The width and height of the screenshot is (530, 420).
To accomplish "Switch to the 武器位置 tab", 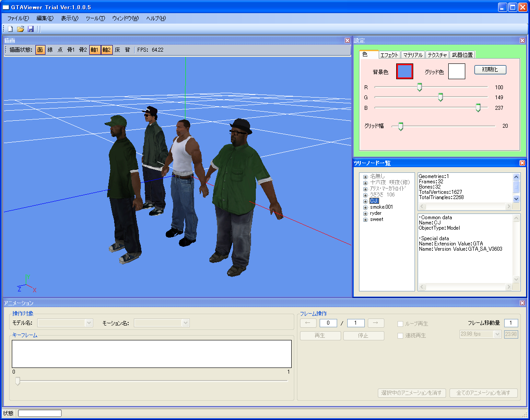I will 462,55.
